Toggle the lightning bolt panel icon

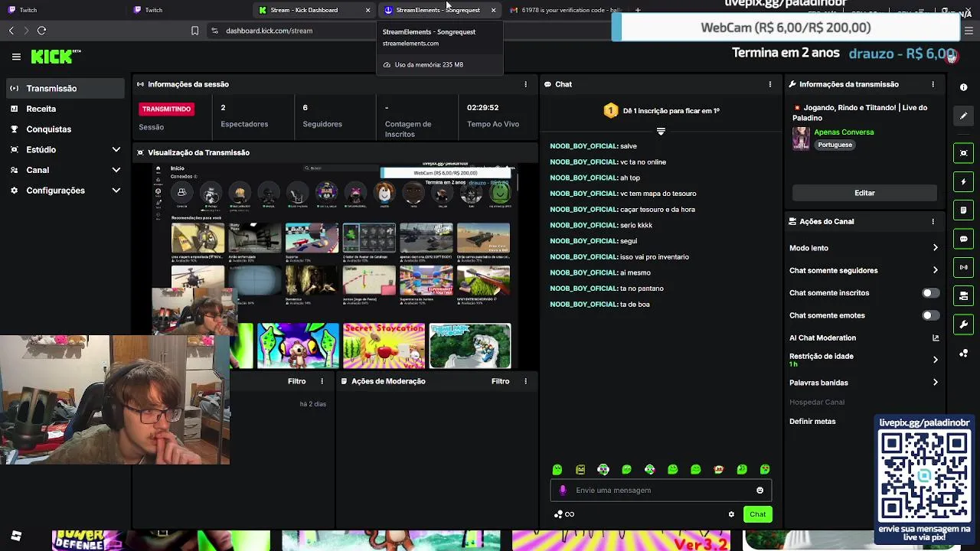[963, 182]
